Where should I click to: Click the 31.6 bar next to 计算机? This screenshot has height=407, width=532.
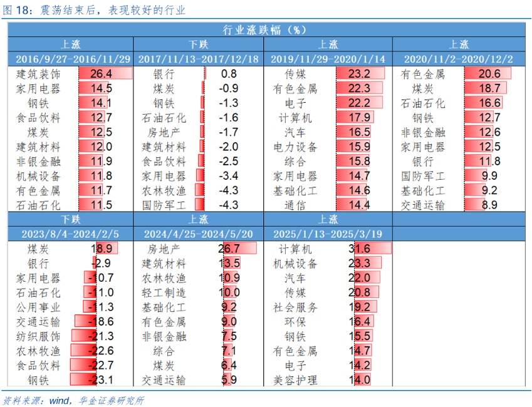(368, 249)
